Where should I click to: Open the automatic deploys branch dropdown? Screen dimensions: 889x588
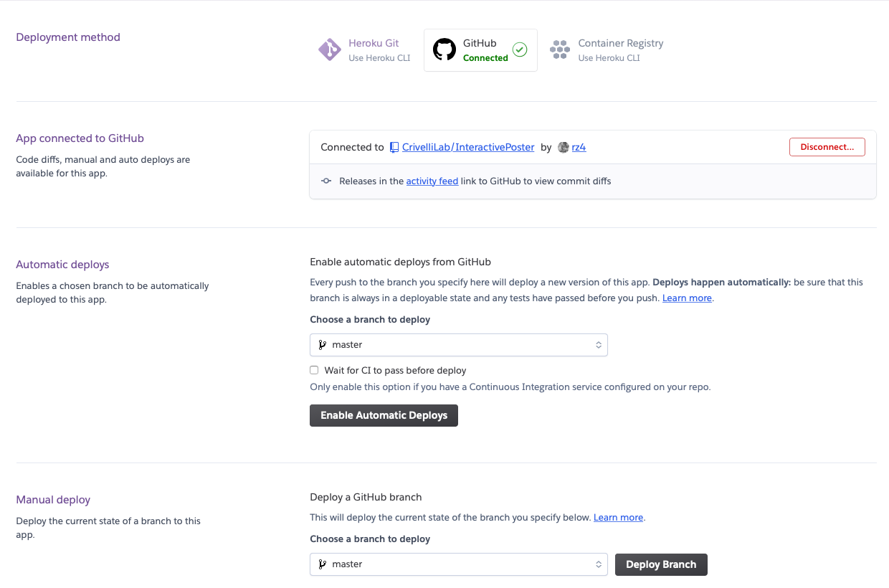(x=459, y=345)
